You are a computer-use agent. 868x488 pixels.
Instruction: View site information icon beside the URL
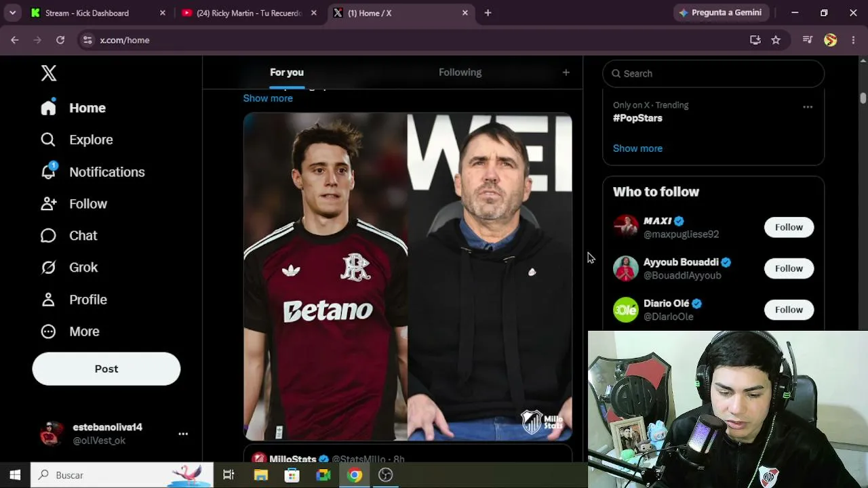point(87,40)
